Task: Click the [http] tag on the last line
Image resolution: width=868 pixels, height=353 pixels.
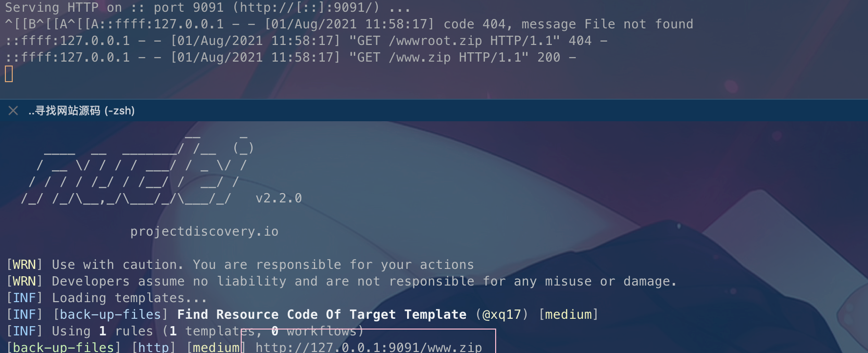Action: coord(154,347)
